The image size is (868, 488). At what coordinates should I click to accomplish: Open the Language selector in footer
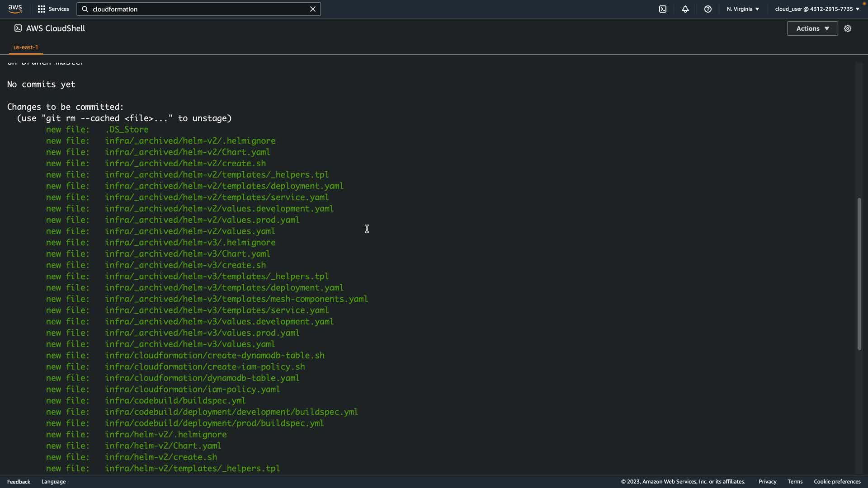53,482
